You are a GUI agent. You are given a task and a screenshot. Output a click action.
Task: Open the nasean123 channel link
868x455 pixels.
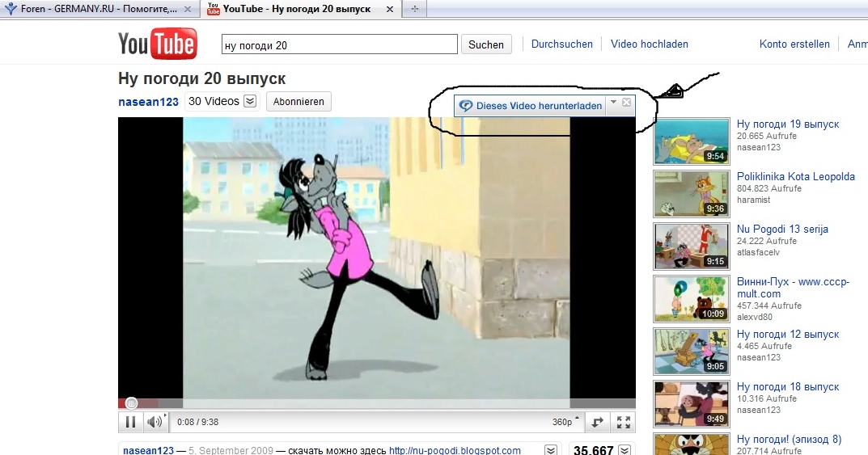[148, 102]
